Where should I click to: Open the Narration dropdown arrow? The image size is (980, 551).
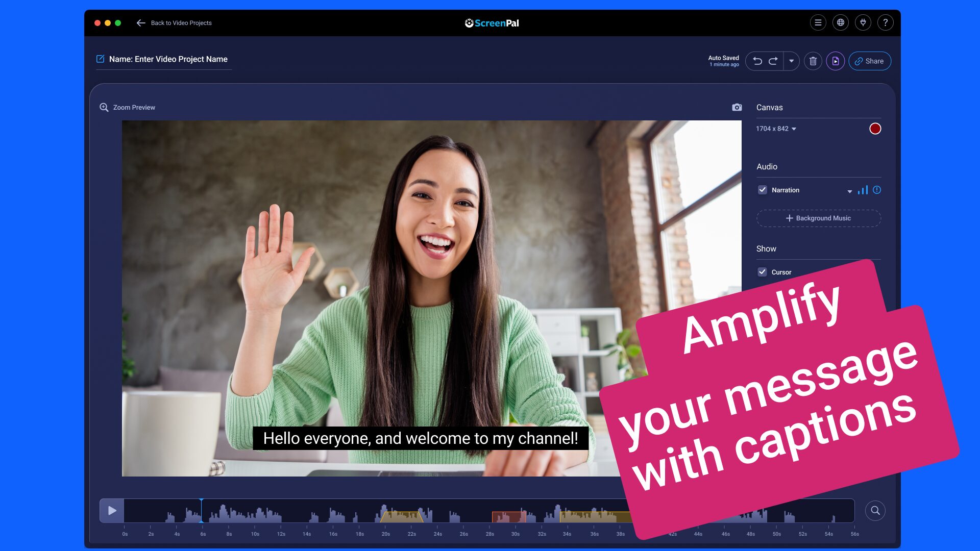tap(850, 191)
